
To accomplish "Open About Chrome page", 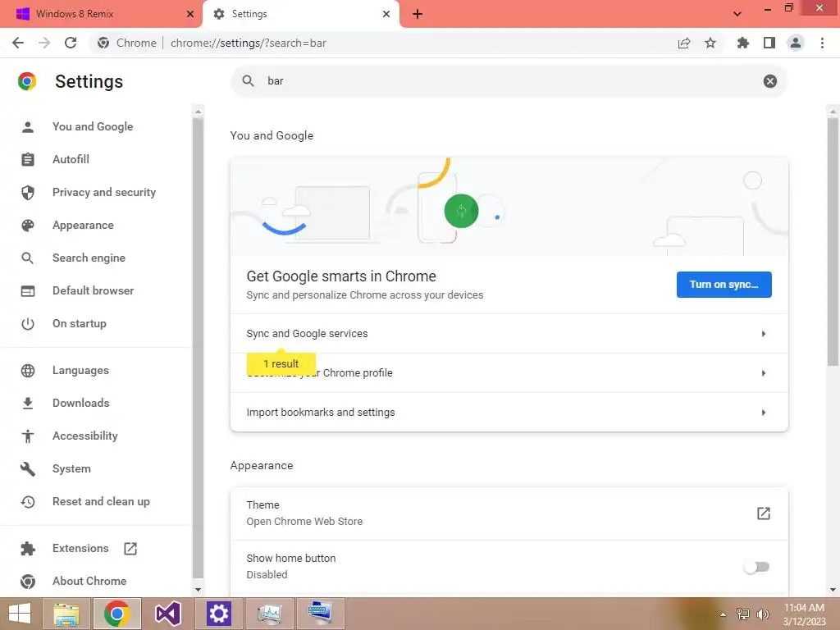I will click(x=89, y=581).
